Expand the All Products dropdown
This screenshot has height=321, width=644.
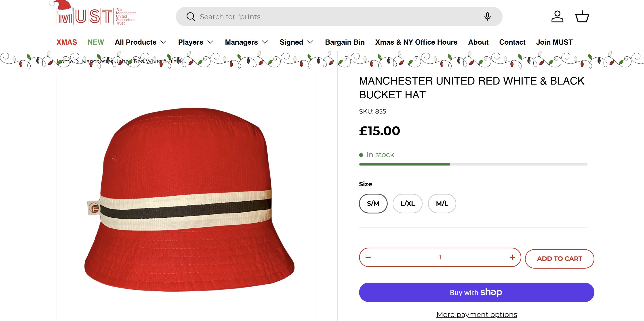pyautogui.click(x=141, y=42)
